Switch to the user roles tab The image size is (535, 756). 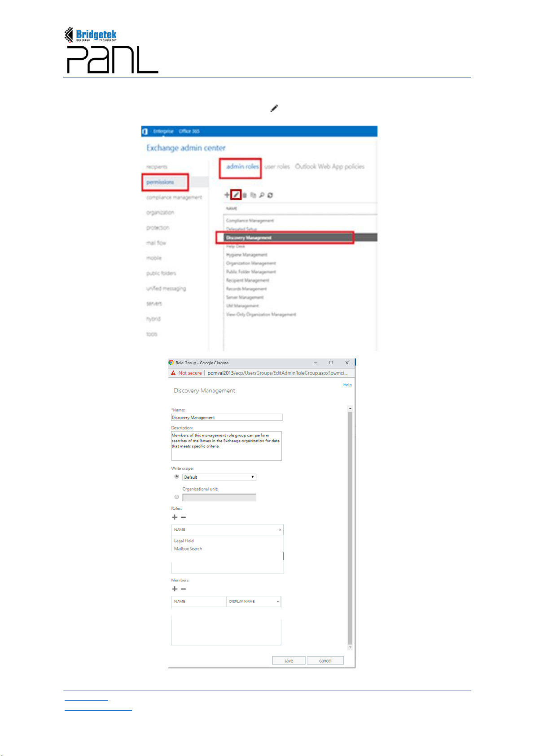coord(277,166)
